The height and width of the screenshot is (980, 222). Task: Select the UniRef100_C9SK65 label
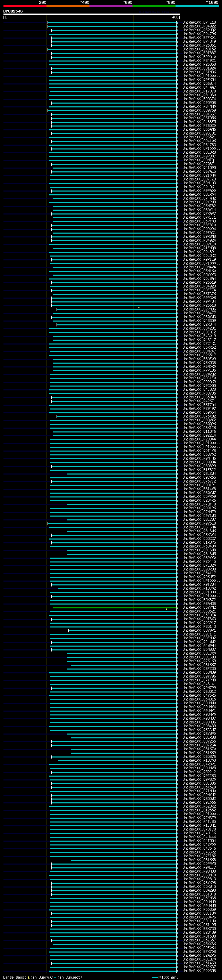[199, 477]
